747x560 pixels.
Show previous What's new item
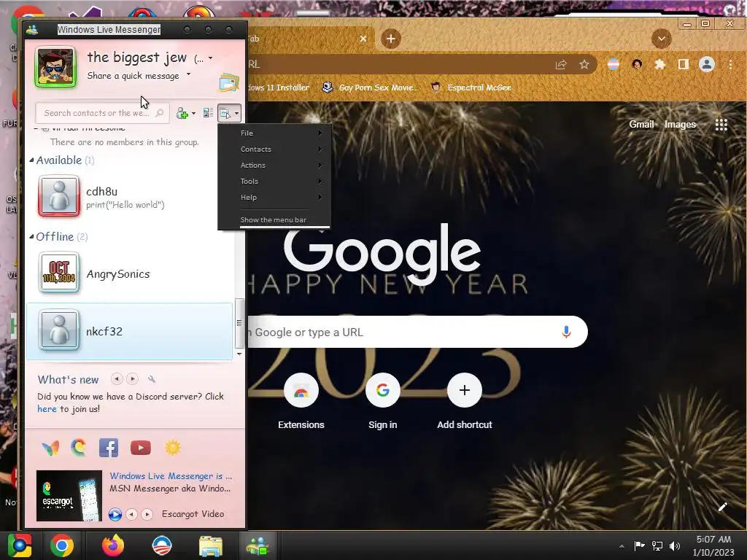(117, 379)
